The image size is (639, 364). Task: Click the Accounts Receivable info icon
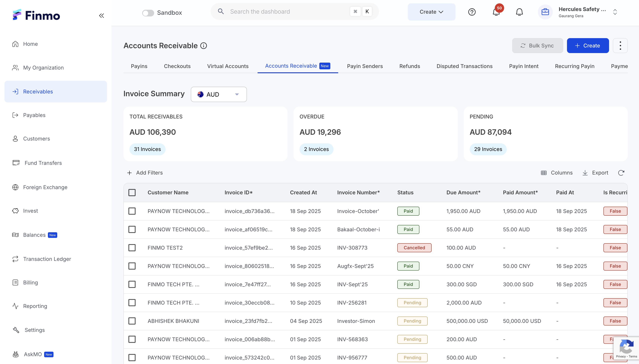204,46
